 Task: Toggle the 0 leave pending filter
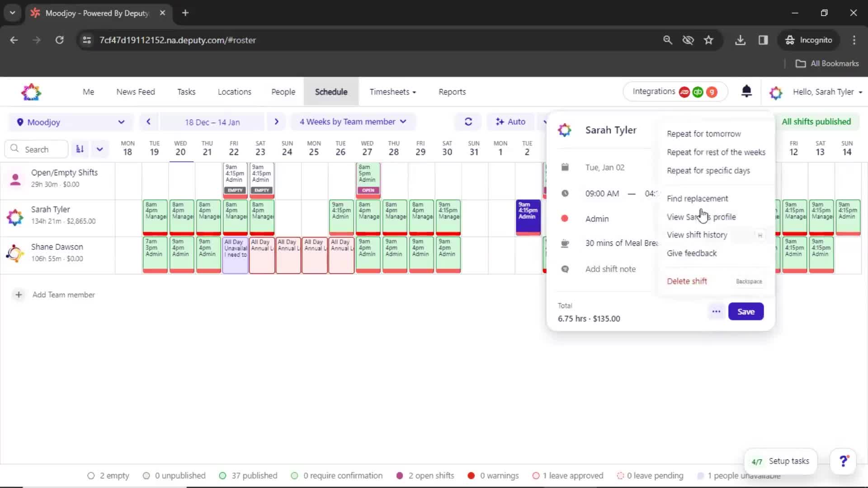(x=650, y=475)
